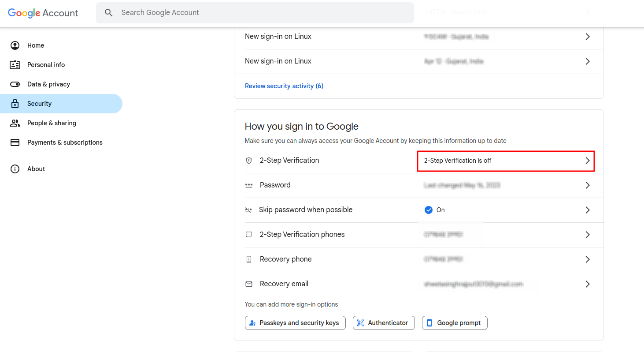Image resolution: width=644 pixels, height=352 pixels.
Task: Open Review security activity (6) link
Action: (x=284, y=86)
